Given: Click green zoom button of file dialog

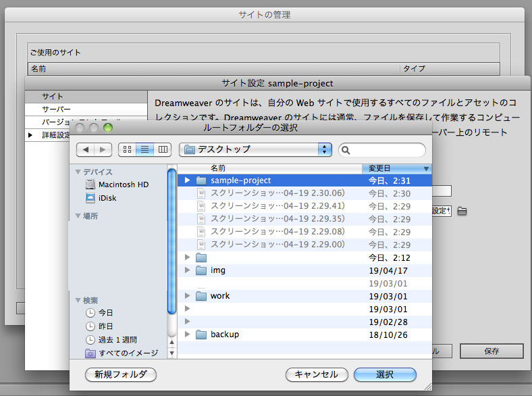Looking at the screenshot, I should tap(108, 128).
